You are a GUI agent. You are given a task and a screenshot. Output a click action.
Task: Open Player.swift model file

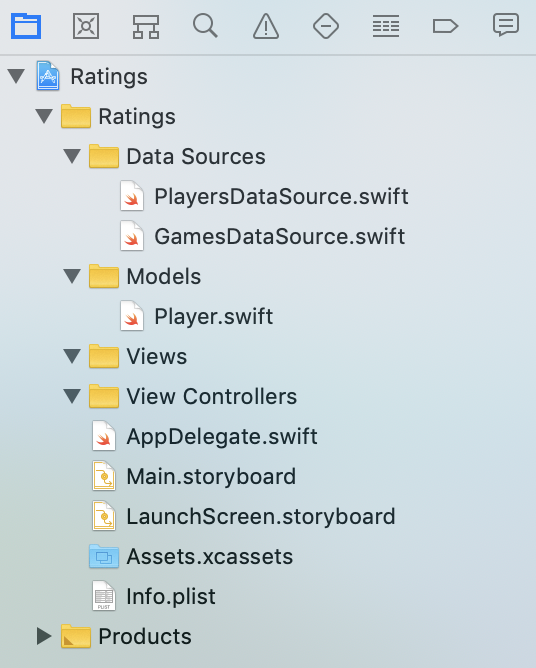tap(196, 317)
